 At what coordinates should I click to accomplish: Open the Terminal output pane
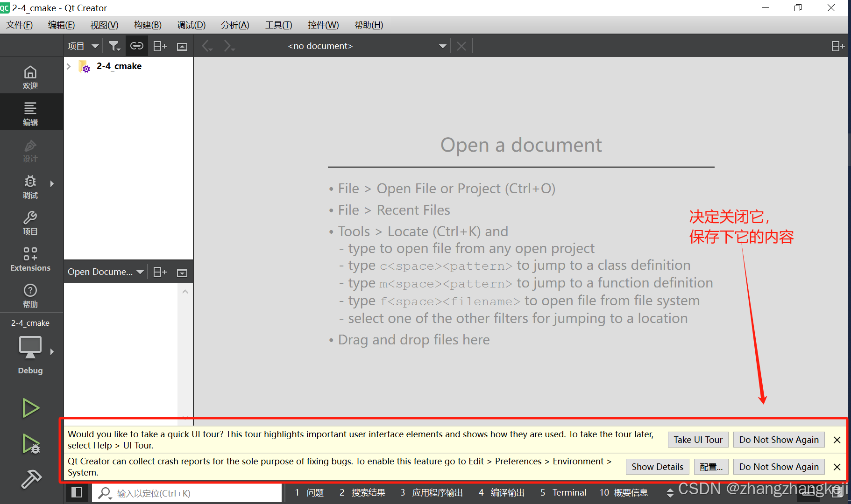pyautogui.click(x=563, y=493)
